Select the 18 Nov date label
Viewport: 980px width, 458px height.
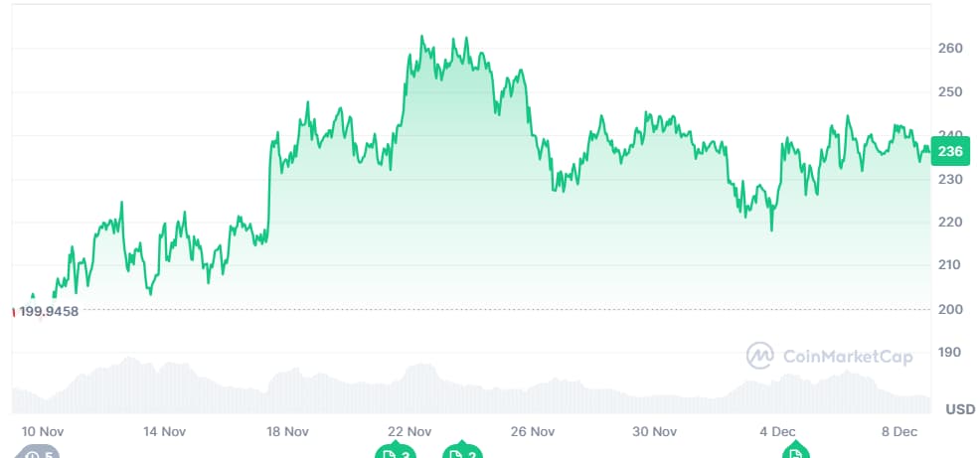[x=287, y=431]
